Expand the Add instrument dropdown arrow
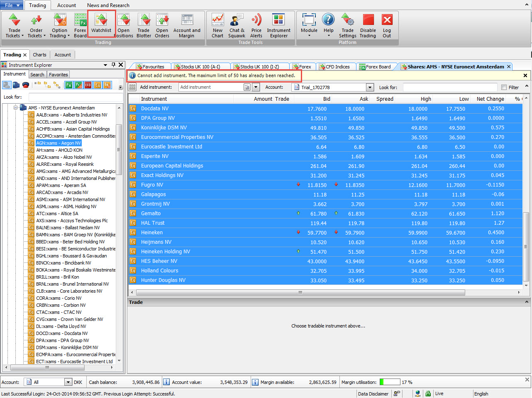Viewport: 532px width, 398px height. coord(256,87)
